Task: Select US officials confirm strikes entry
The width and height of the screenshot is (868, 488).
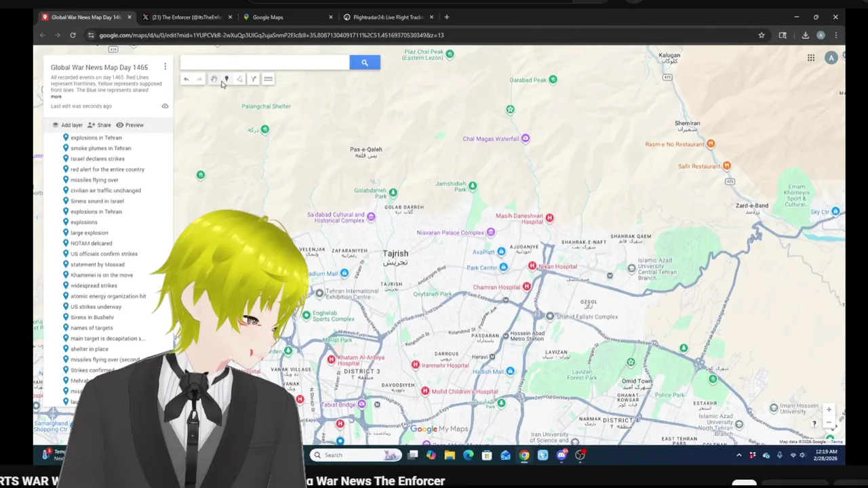Action: (104, 253)
